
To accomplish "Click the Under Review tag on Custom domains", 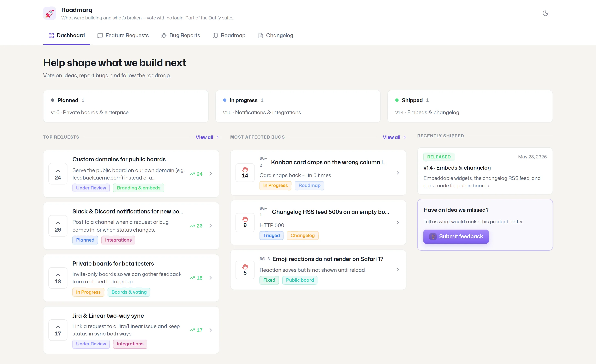I will point(91,188).
